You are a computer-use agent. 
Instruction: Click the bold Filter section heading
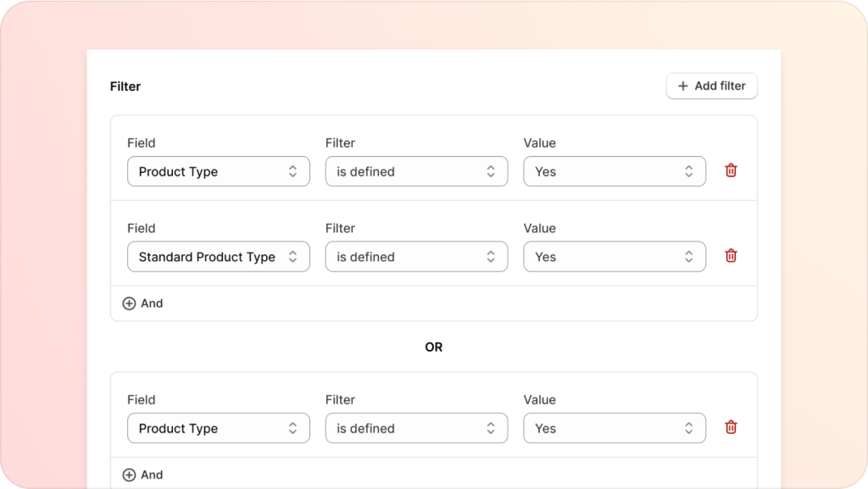(125, 86)
